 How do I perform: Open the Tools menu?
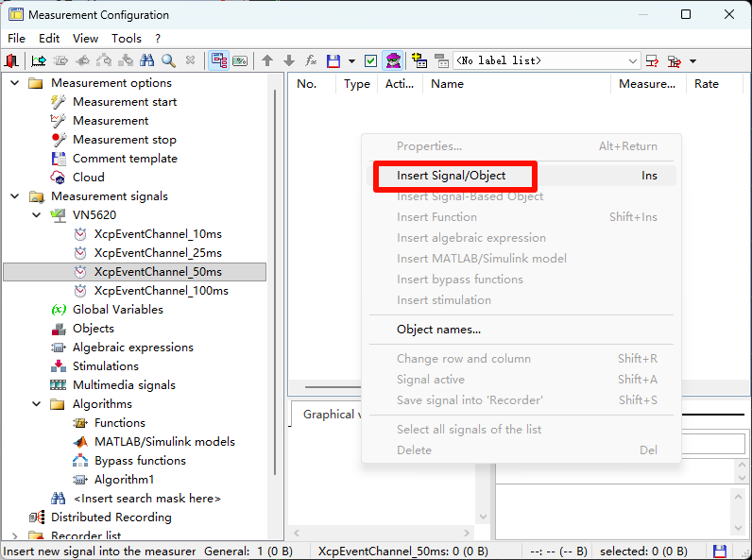click(126, 39)
